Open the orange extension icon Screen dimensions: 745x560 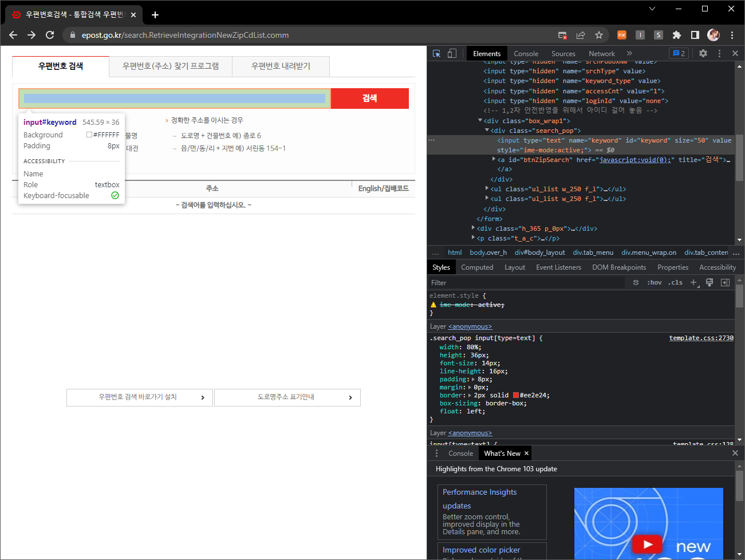click(622, 35)
